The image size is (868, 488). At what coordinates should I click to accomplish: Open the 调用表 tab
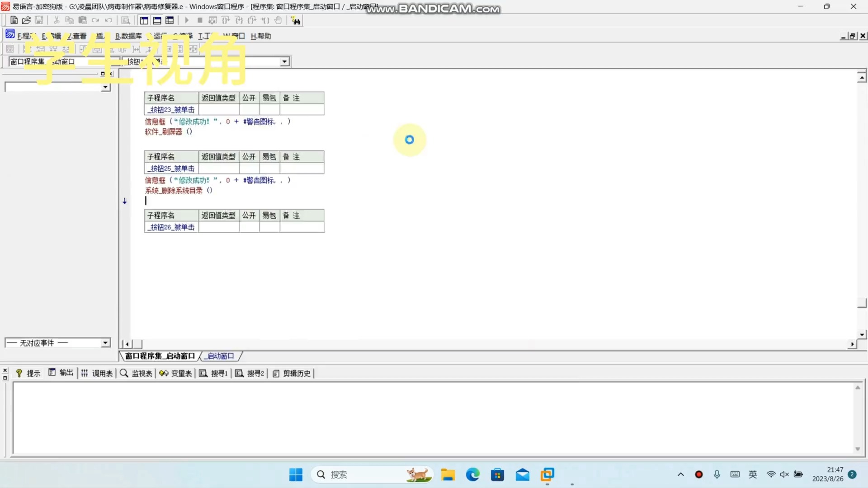(x=97, y=373)
